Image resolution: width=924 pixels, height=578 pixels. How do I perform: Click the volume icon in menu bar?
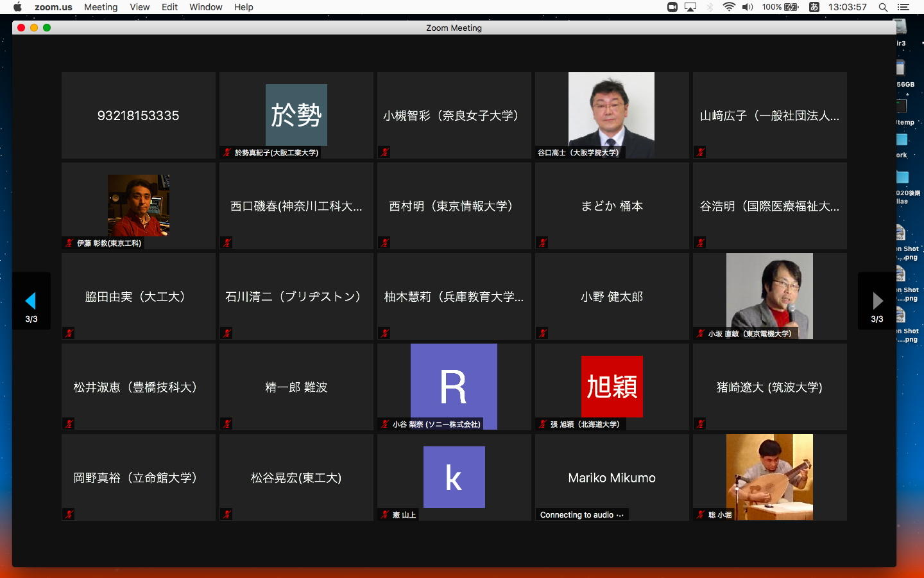[748, 7]
